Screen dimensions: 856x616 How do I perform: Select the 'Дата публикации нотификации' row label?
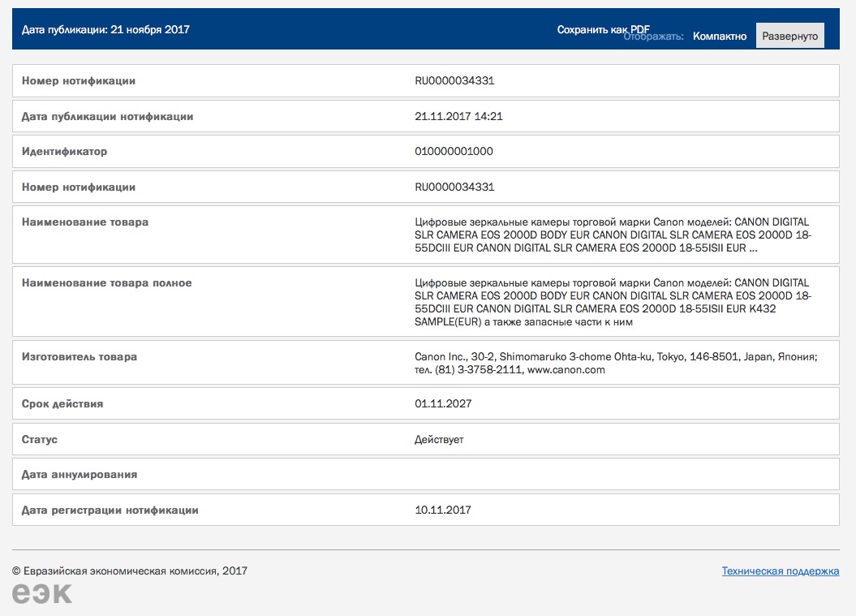pyautogui.click(x=108, y=116)
